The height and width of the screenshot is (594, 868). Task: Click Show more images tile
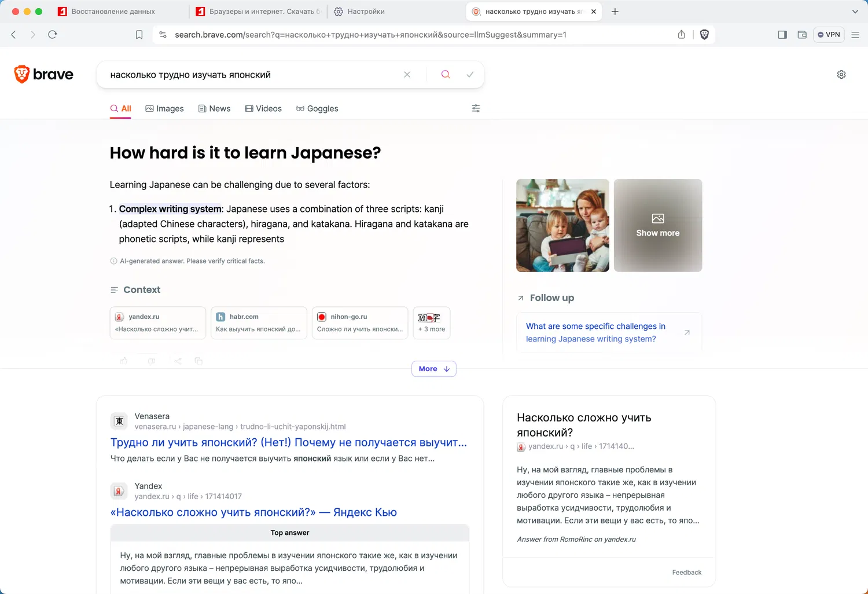tap(658, 225)
